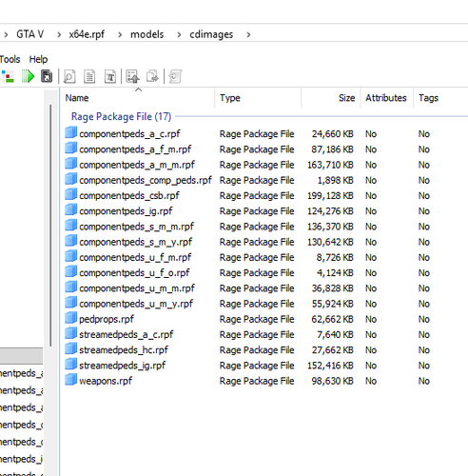Select componentpeds_u_m_y.rpf file name
The height and width of the screenshot is (476, 468).
coord(136,304)
